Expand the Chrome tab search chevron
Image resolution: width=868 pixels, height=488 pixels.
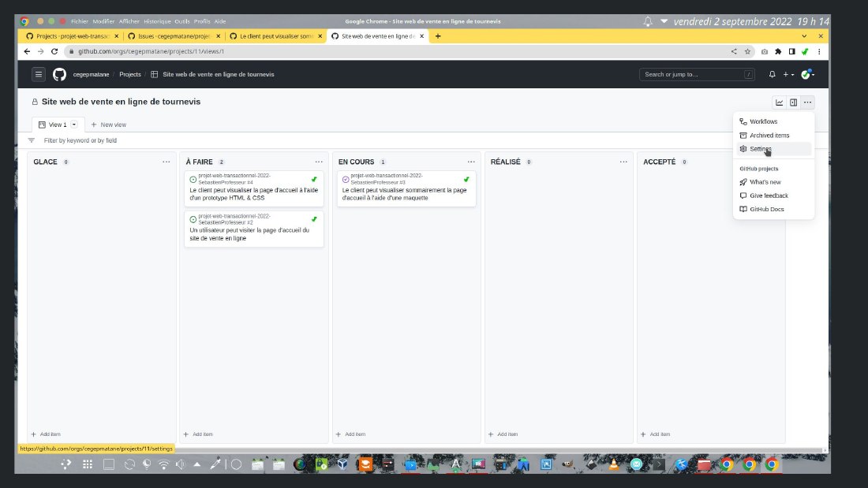click(804, 36)
